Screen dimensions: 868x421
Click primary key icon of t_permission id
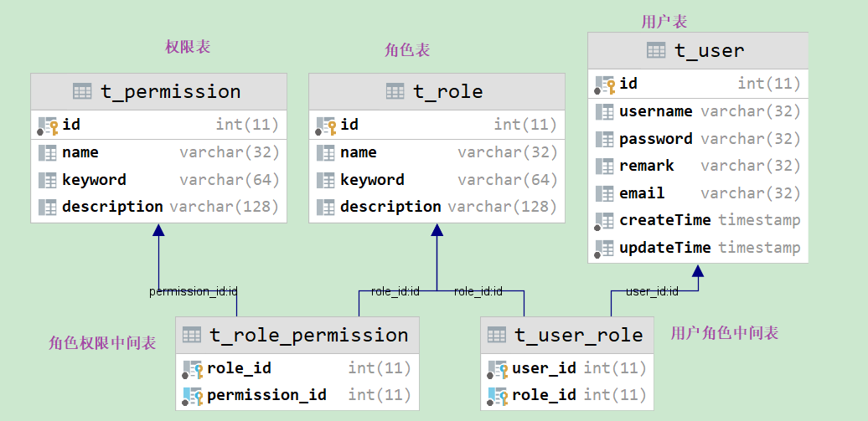click(x=48, y=125)
